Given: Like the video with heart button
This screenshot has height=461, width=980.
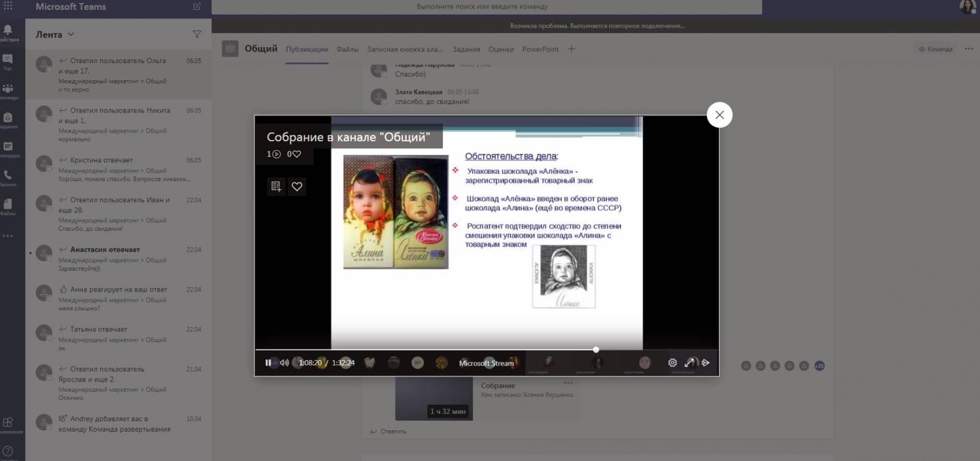Looking at the screenshot, I should (297, 186).
